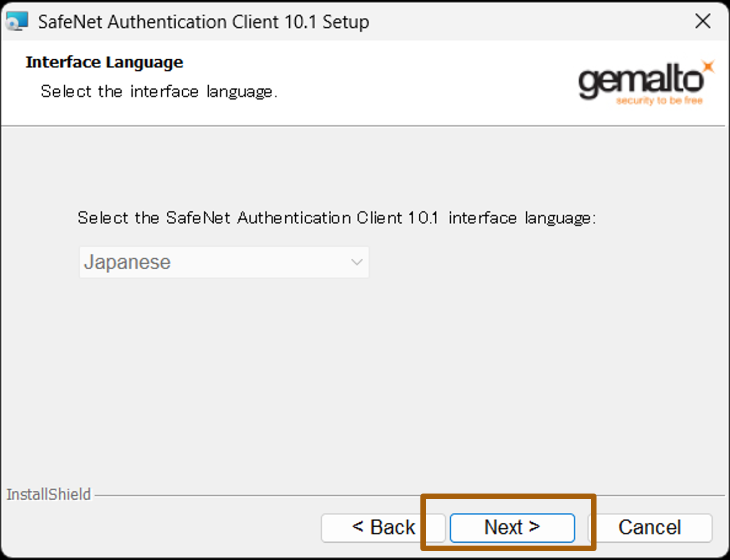This screenshot has width=730, height=560.
Task: Click the installer icon in the title bar
Action: click(16, 21)
